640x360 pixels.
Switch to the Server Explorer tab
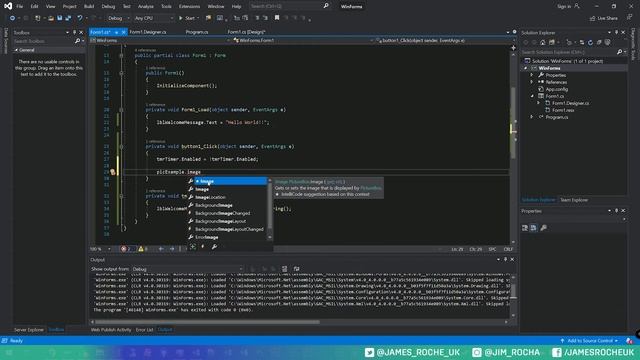click(29, 330)
